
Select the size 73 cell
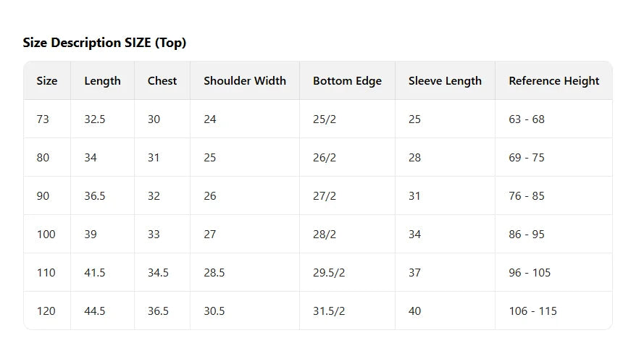[x=43, y=119]
